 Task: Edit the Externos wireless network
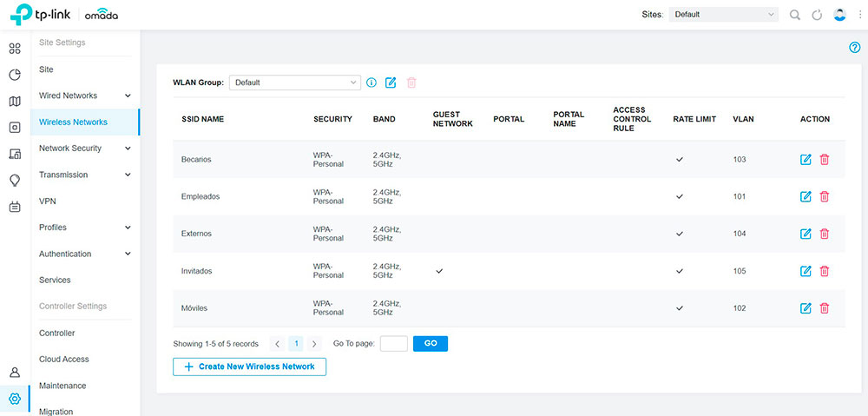click(806, 234)
